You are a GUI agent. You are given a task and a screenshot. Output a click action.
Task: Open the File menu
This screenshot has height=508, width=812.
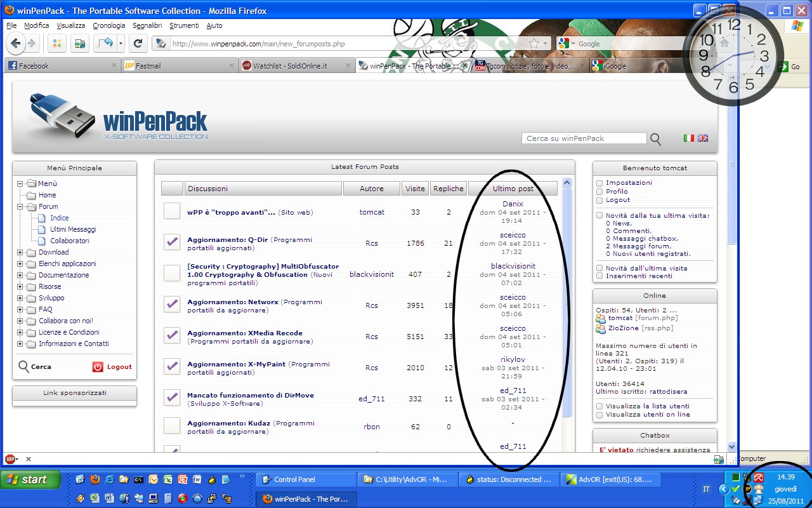point(11,25)
